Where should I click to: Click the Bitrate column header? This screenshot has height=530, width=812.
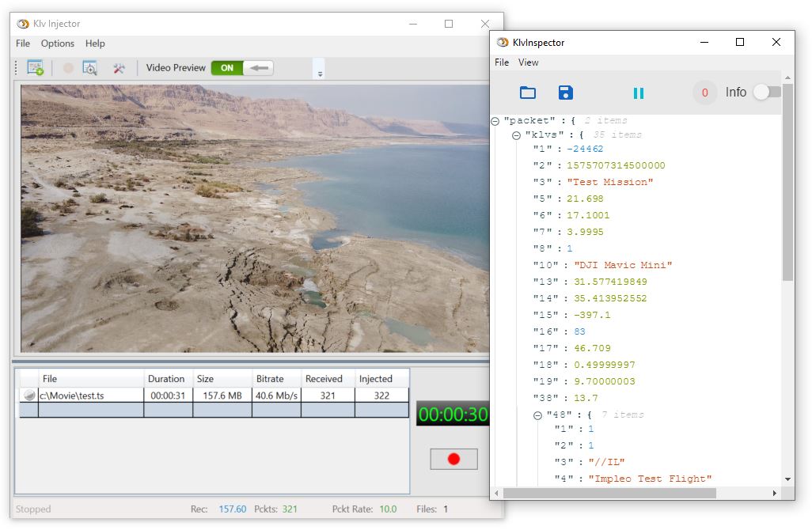(x=270, y=379)
